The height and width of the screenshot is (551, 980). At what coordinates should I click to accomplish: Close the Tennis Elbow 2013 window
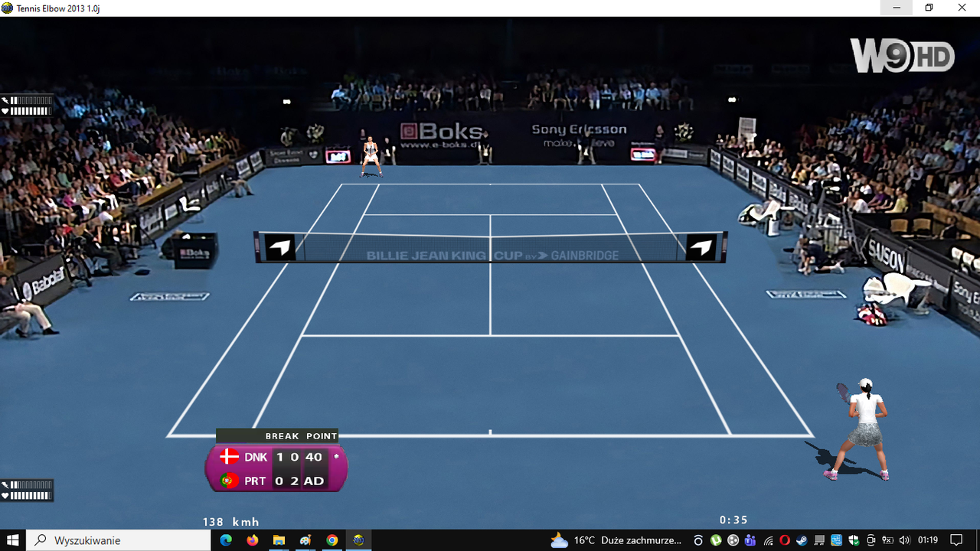(962, 8)
